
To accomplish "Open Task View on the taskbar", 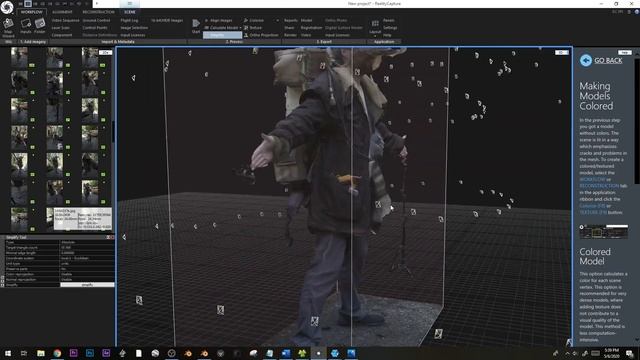I will [x=24, y=353].
